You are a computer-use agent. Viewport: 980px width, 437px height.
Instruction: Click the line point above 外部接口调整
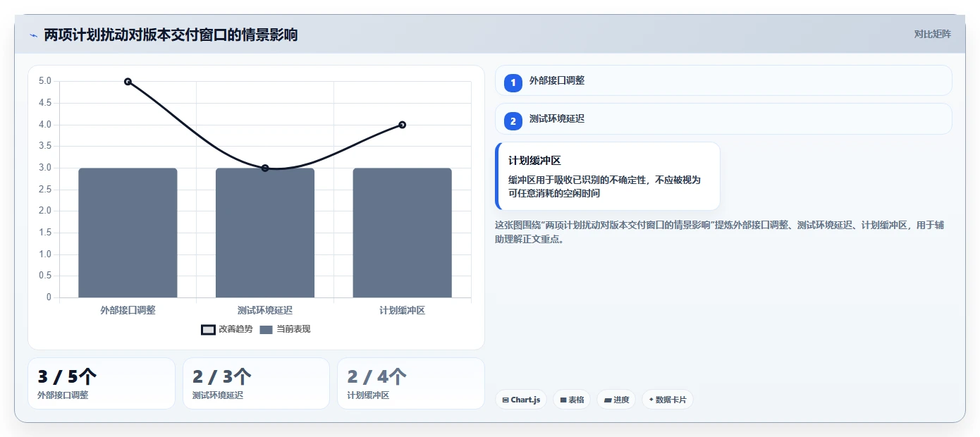128,82
